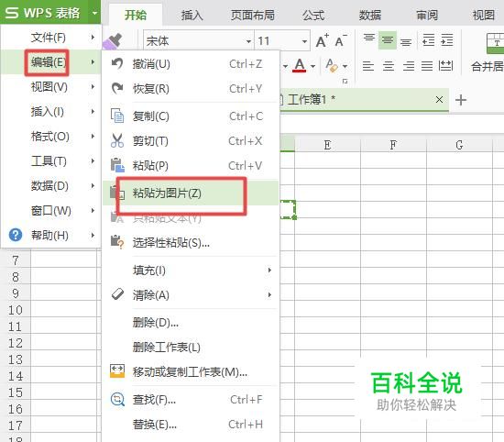Choose Delete Worksheet (删除工作表)

(191, 347)
